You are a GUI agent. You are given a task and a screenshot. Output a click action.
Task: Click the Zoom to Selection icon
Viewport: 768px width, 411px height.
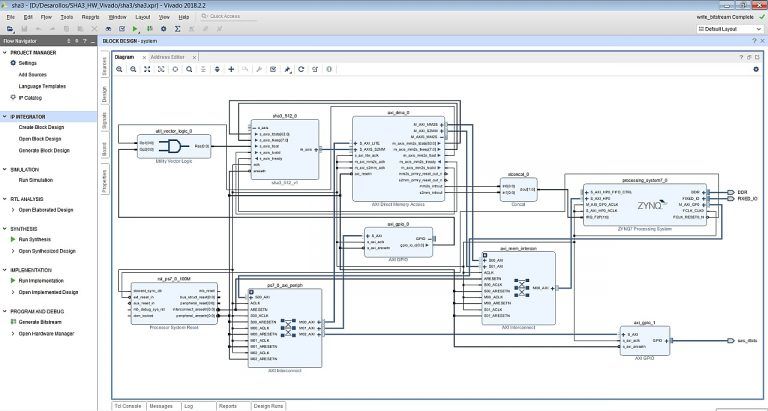click(161, 70)
